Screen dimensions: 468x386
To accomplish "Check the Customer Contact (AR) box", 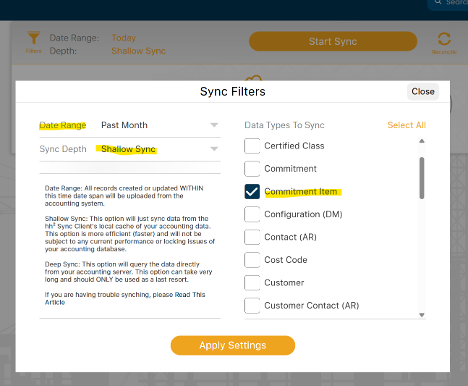I will pyautogui.click(x=252, y=306).
